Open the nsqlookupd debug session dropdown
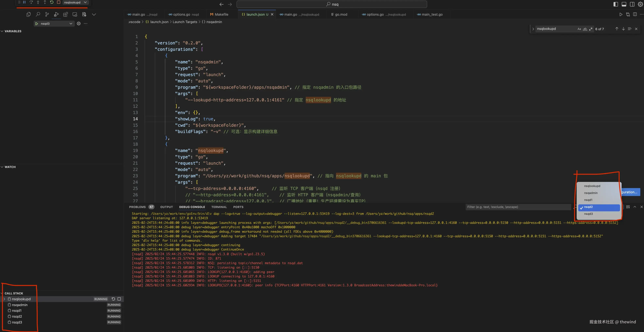644x332 pixels. [75, 2]
